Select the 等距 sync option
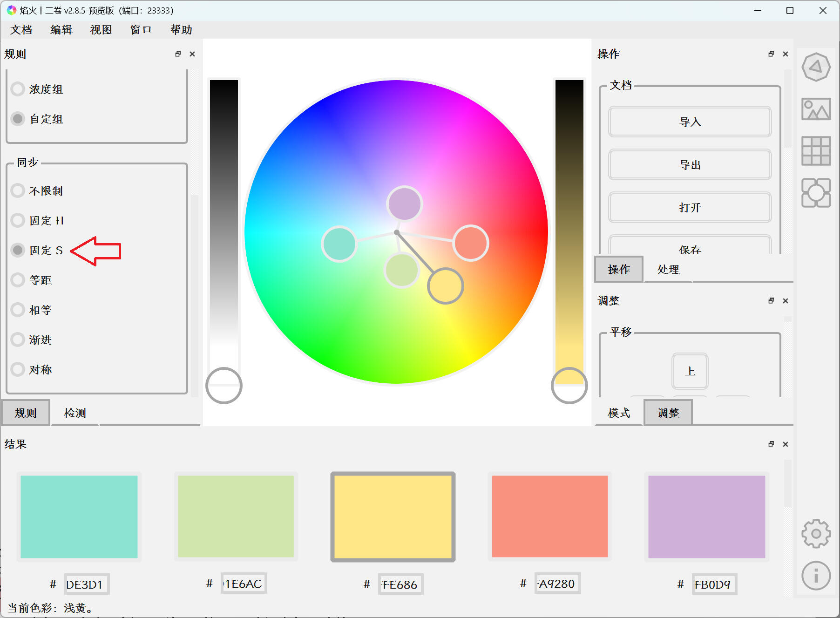The width and height of the screenshot is (840, 618). (x=18, y=280)
